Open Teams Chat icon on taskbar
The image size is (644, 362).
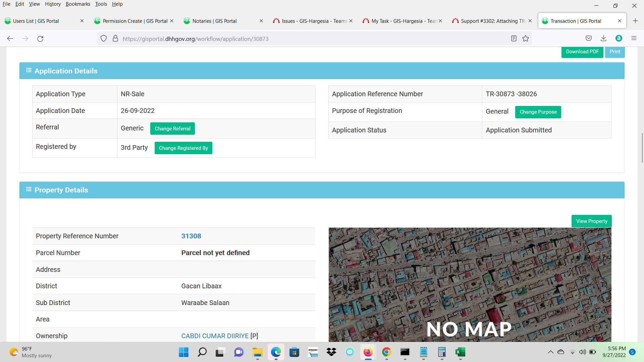(239, 352)
